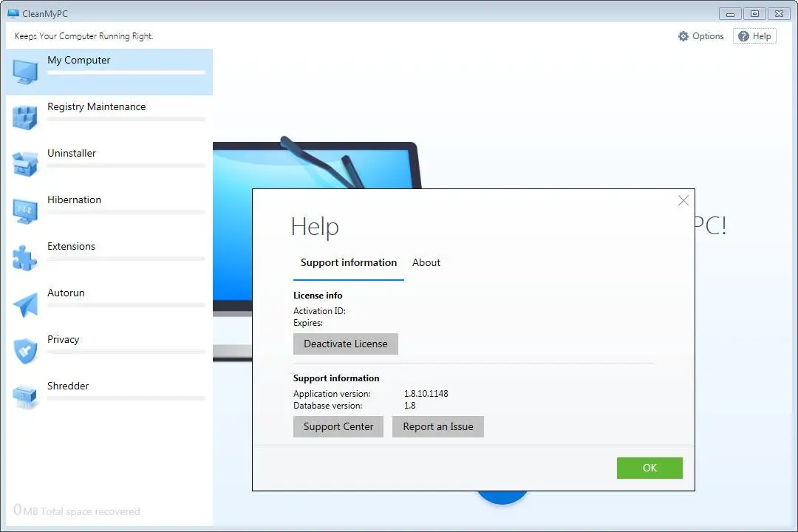The height and width of the screenshot is (532, 798).
Task: Go to the Shredder section
Action: 109,398
